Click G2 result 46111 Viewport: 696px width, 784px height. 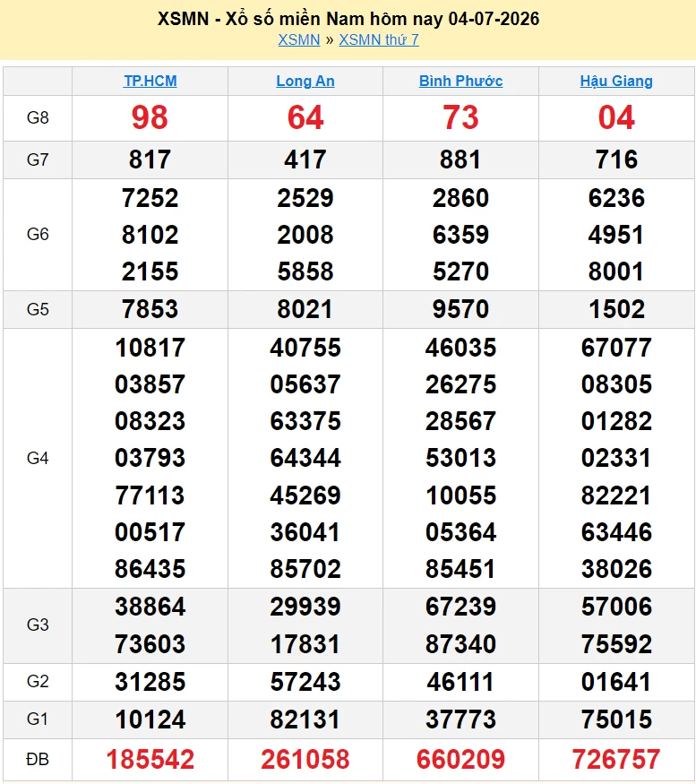(x=460, y=682)
